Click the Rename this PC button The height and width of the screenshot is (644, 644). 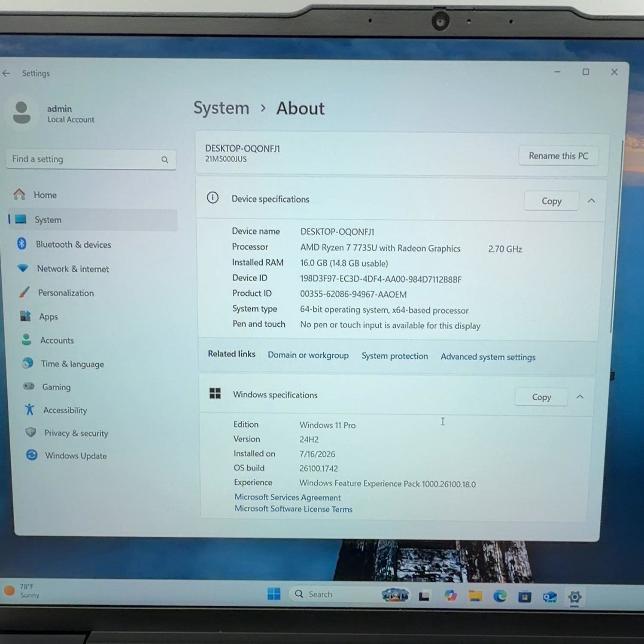[x=558, y=156]
